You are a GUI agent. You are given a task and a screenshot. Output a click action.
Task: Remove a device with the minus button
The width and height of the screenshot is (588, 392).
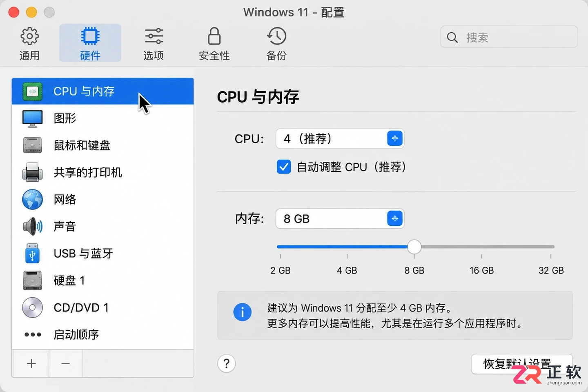click(x=65, y=363)
